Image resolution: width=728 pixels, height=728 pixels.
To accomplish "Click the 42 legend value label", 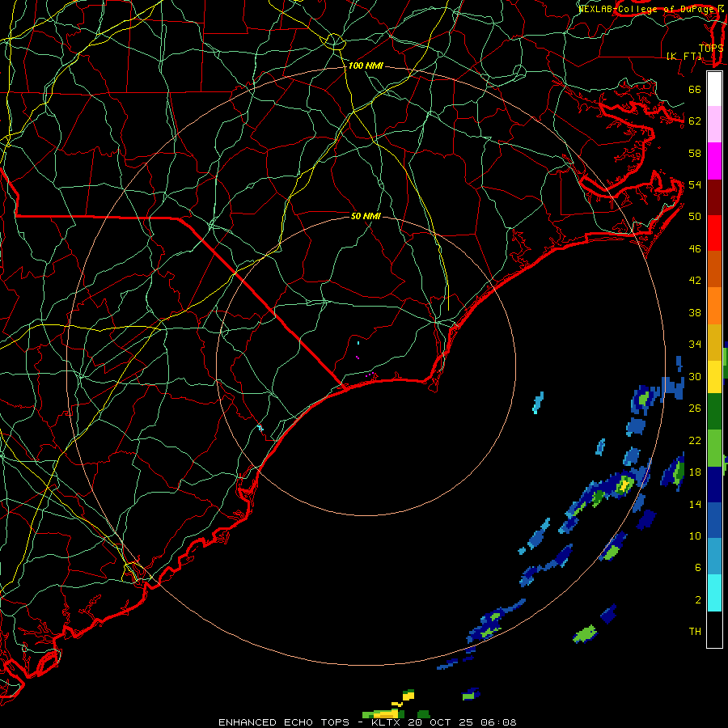I will click(695, 281).
